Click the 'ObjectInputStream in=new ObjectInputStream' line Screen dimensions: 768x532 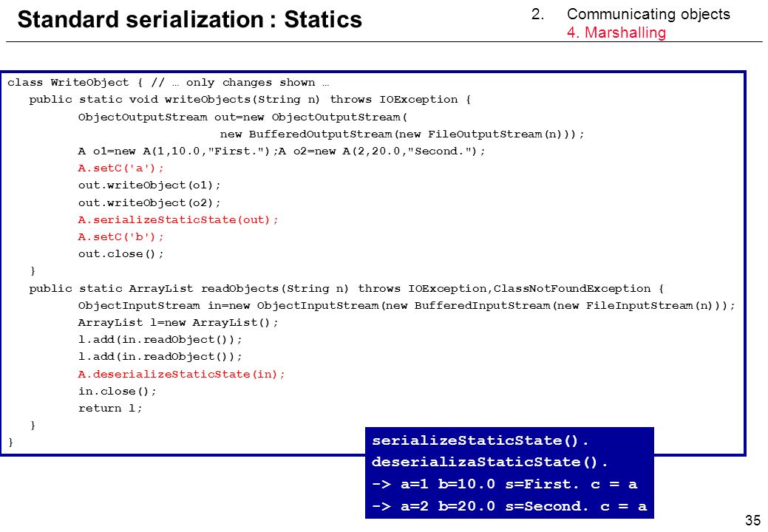pyautogui.click(x=407, y=306)
